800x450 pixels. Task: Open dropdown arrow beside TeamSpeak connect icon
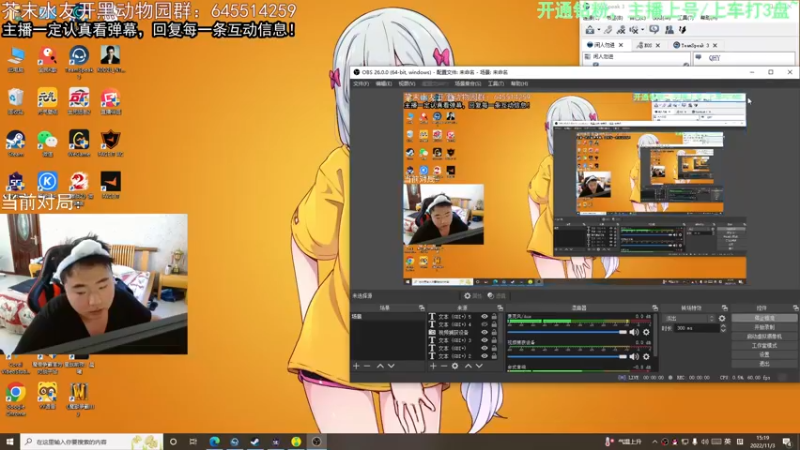click(x=599, y=30)
